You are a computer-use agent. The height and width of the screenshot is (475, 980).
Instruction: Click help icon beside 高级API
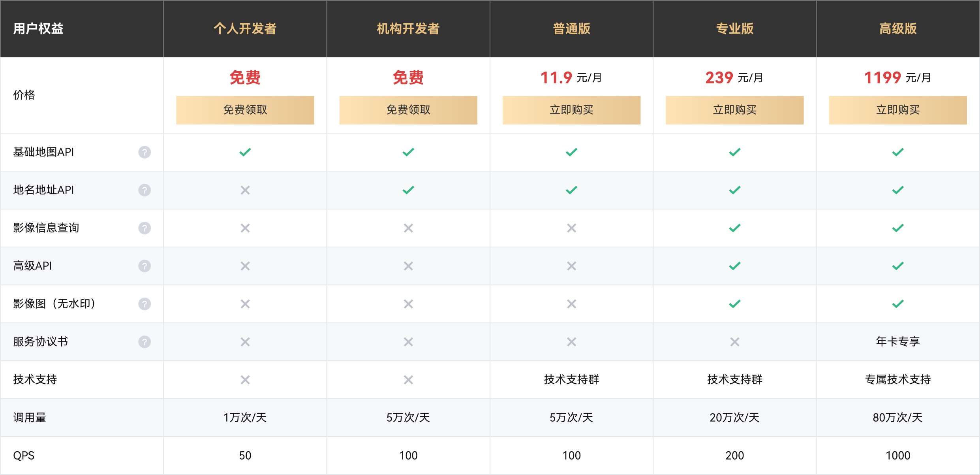[145, 266]
